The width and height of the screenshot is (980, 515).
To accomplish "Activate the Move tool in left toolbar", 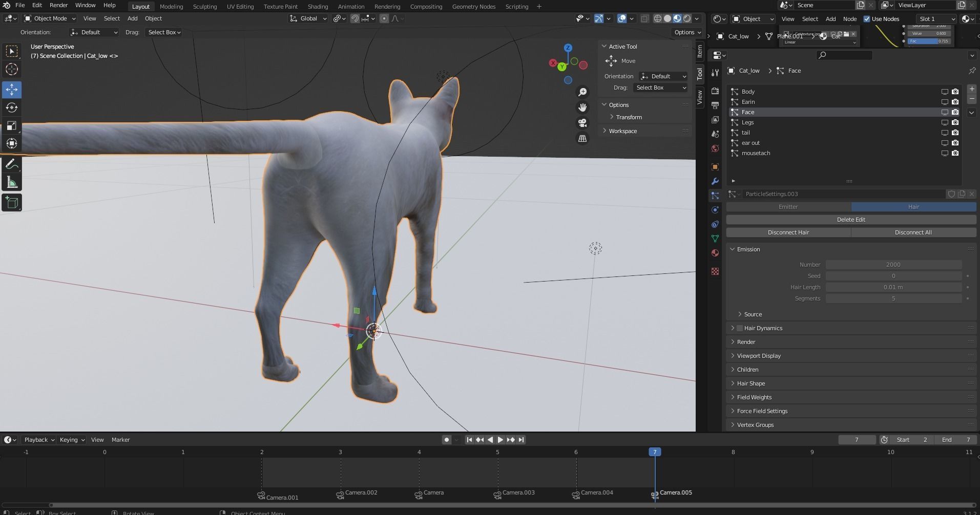I will point(11,90).
